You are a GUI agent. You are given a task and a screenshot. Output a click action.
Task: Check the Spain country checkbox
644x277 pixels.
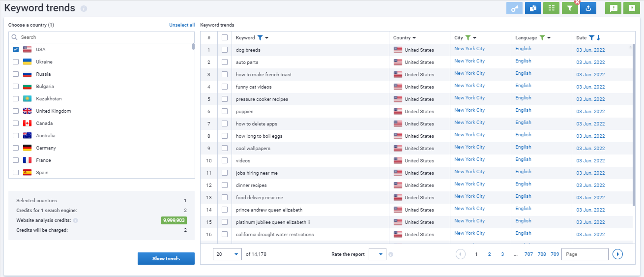(x=16, y=173)
